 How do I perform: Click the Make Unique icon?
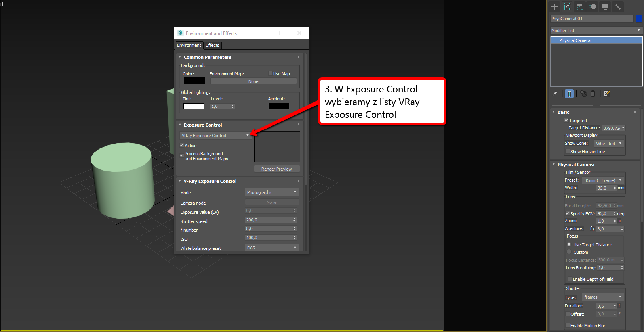pyautogui.click(x=583, y=94)
